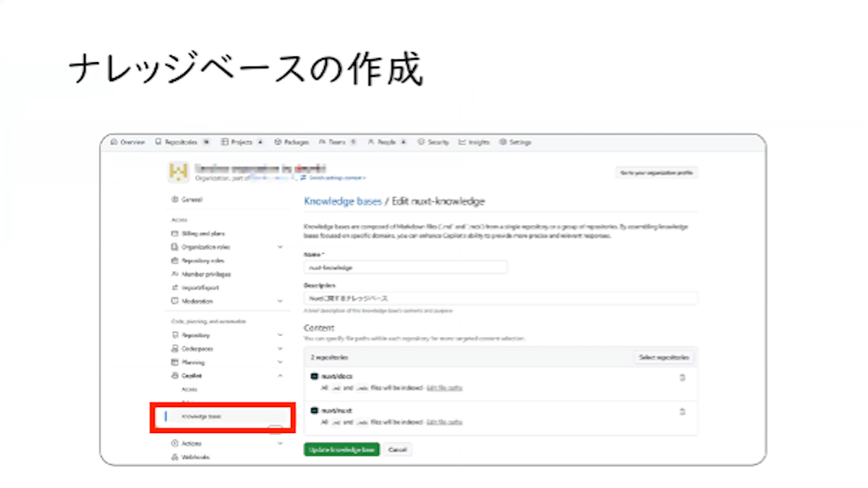Click the Billing and plans card icon
Screen dimensions: 868x488
point(174,234)
